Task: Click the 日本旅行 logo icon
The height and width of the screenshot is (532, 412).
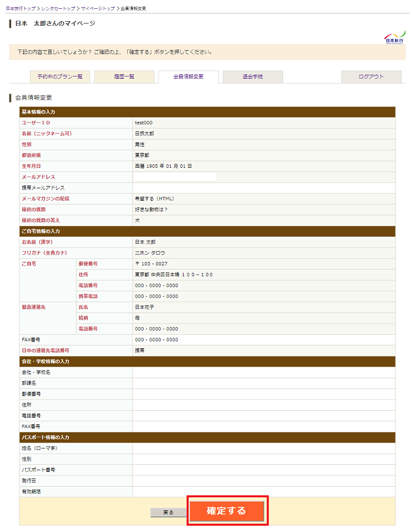Action: [395, 37]
